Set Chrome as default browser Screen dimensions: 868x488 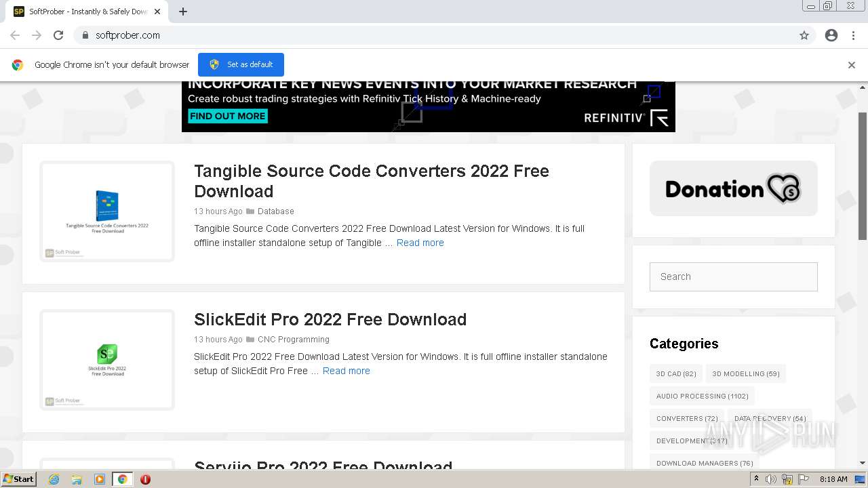coord(241,64)
